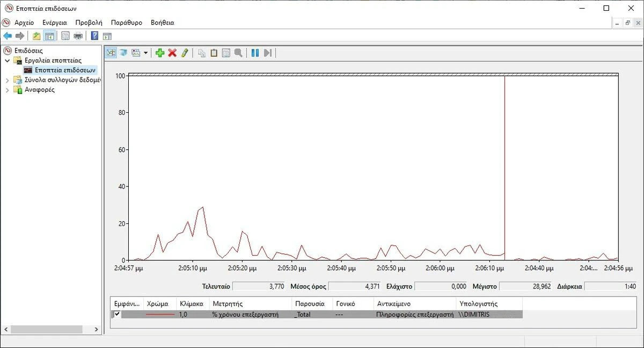This screenshot has height=348, width=644.
Task: Select the View Current Activity chart icon
Action: 111,52
